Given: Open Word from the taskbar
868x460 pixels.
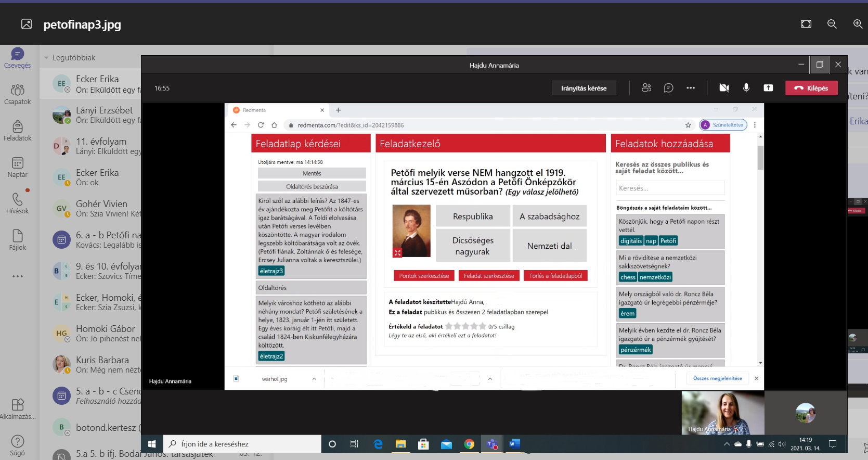Looking at the screenshot, I should point(514,444).
